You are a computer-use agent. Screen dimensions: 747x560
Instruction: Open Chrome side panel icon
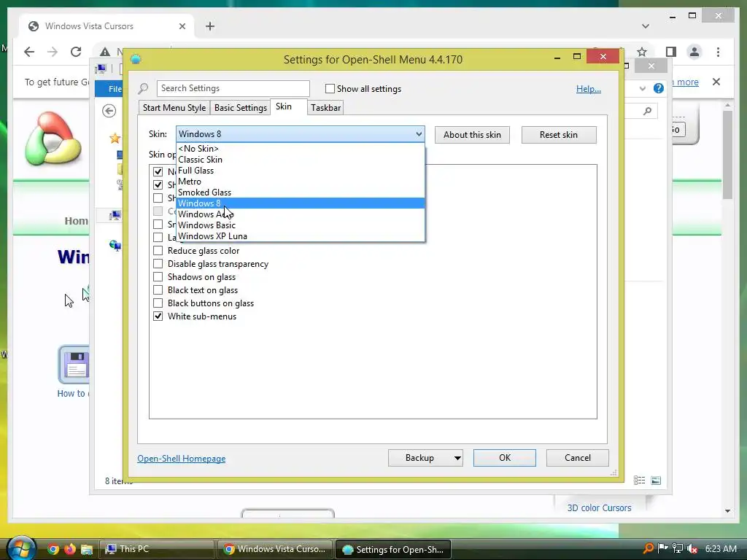(x=671, y=52)
